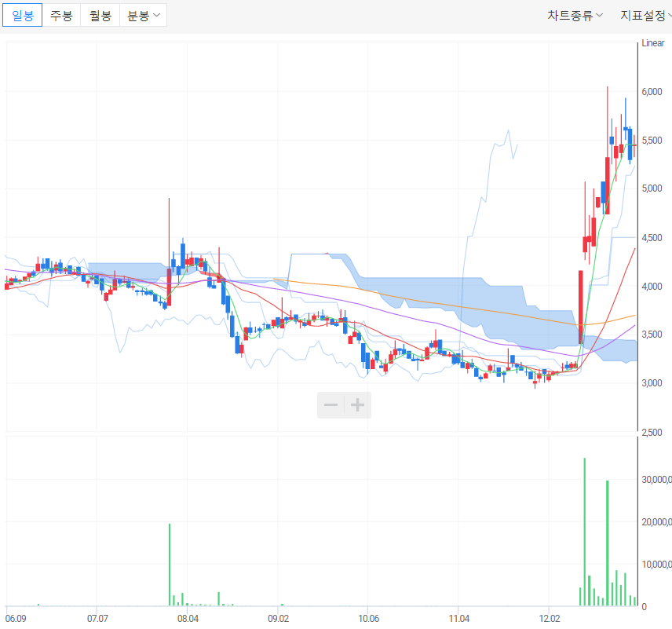672x629 pixels.
Task: Switch to the 월봉 monthly chart tab
Action: click(x=100, y=16)
